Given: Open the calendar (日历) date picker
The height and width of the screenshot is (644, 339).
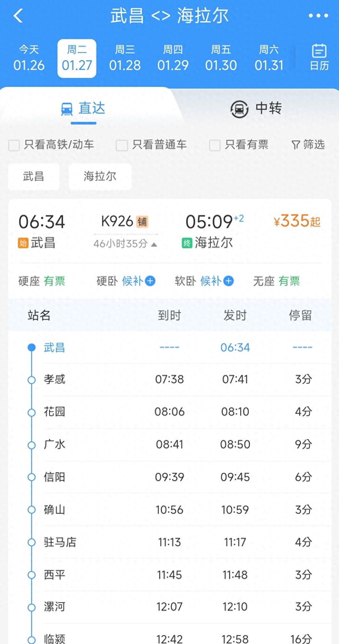Looking at the screenshot, I should tap(319, 58).
